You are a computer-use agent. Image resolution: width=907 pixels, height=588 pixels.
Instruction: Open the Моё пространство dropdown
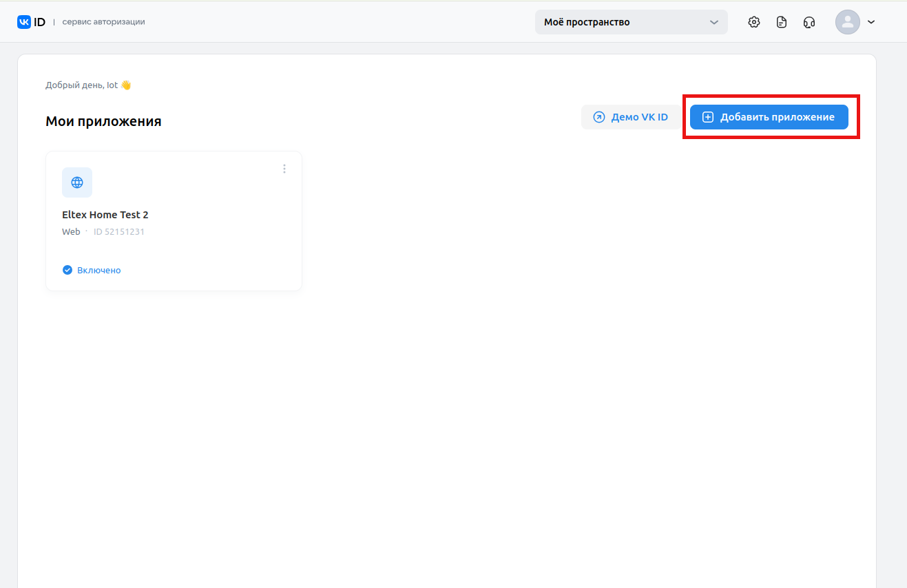click(x=632, y=22)
